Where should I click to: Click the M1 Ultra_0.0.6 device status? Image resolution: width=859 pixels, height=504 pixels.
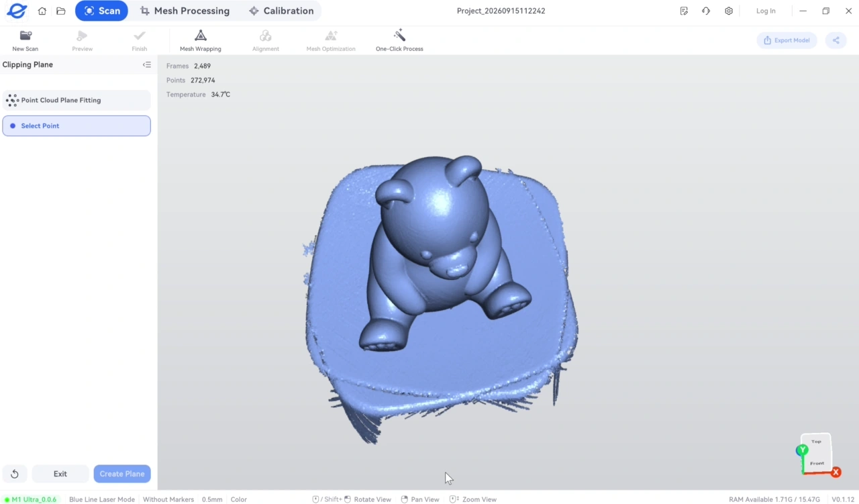click(x=31, y=499)
